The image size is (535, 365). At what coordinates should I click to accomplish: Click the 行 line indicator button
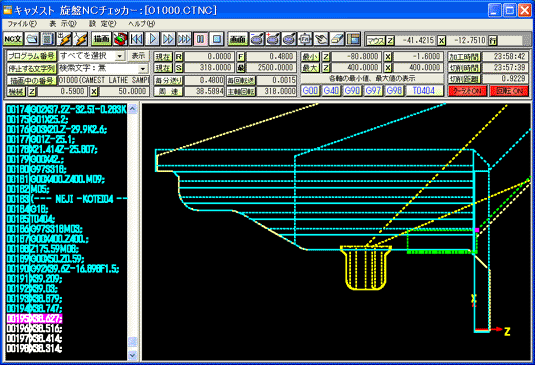(x=492, y=41)
